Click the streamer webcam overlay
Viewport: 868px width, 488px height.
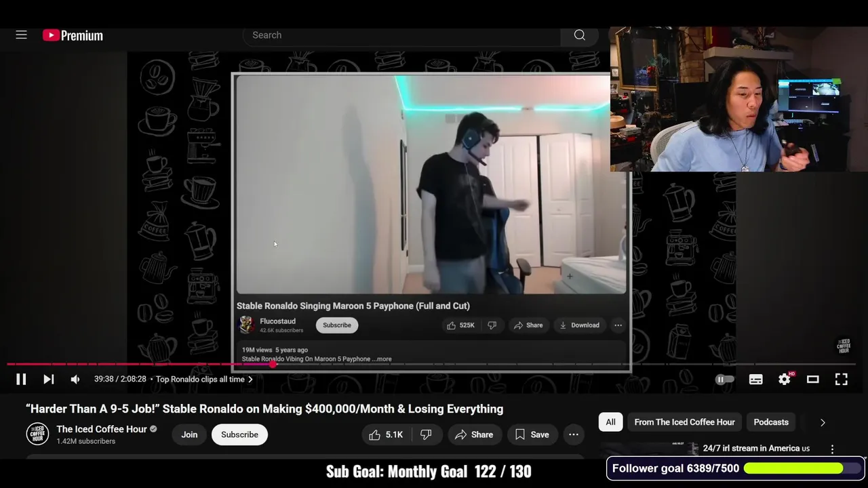[x=738, y=99]
